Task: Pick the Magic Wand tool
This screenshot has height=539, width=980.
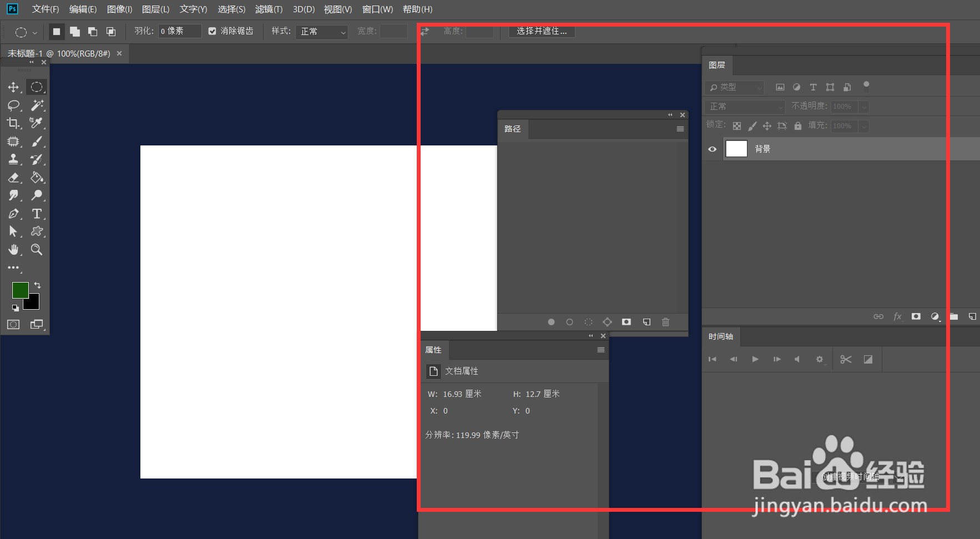Action: pos(37,105)
